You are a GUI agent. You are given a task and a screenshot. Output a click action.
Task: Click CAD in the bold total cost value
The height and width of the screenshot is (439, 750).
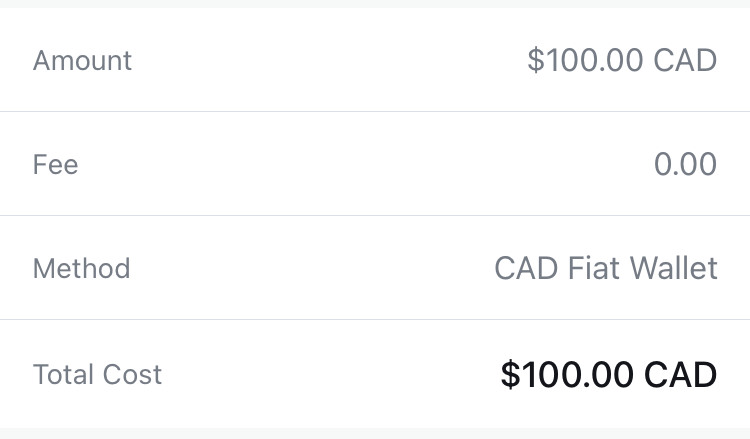click(681, 375)
